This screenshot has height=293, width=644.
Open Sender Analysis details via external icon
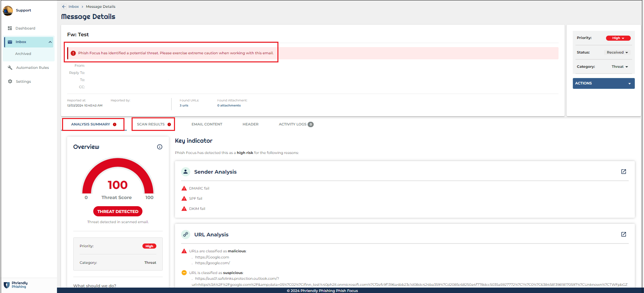624,172
